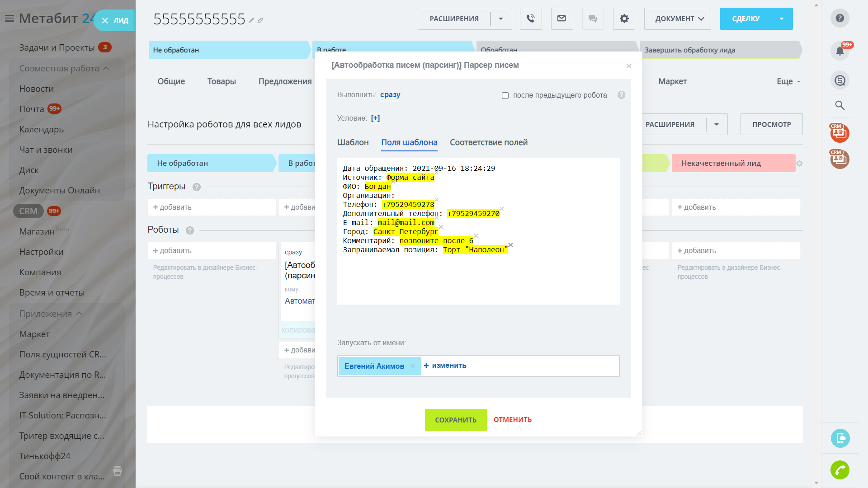
Task: Click the envelope email icon button
Action: (561, 19)
